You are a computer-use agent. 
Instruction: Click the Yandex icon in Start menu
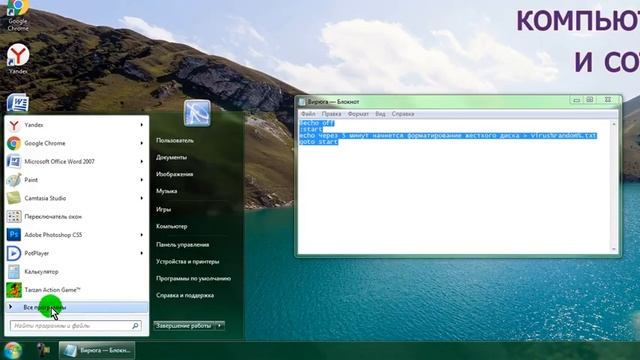[14, 125]
